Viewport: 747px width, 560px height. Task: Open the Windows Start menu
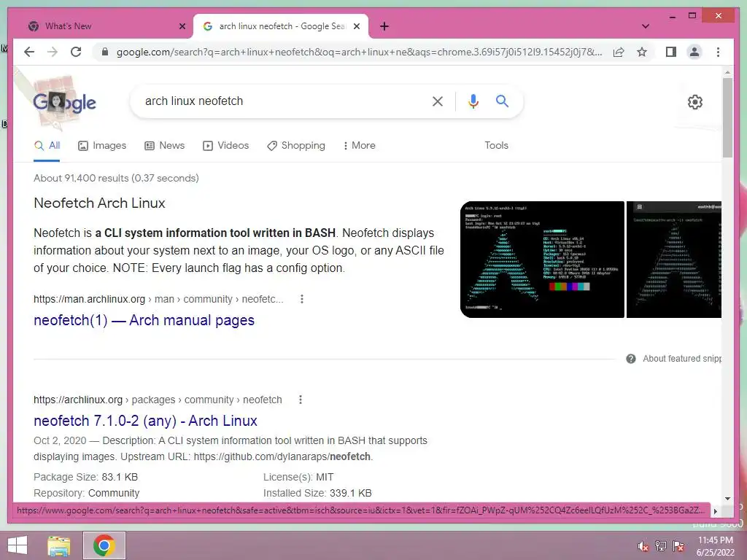tap(18, 545)
